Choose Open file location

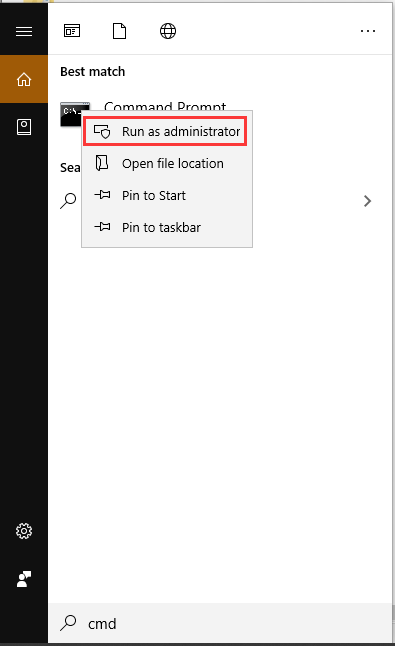(167, 164)
